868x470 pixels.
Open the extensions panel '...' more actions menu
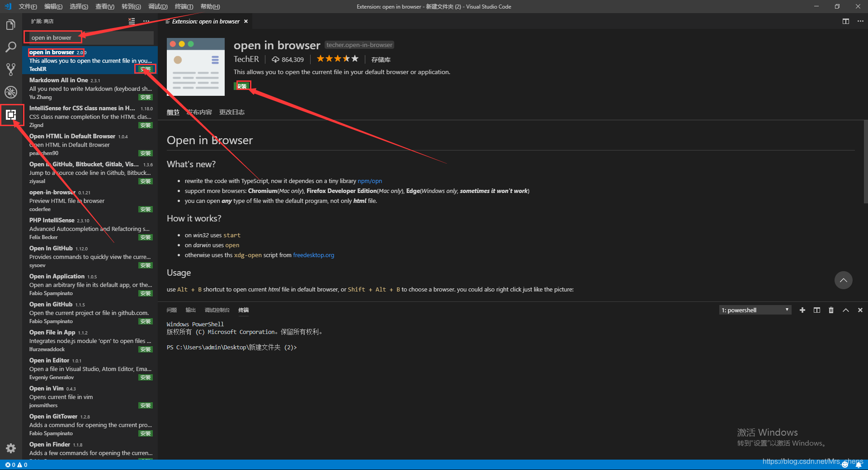click(x=146, y=21)
